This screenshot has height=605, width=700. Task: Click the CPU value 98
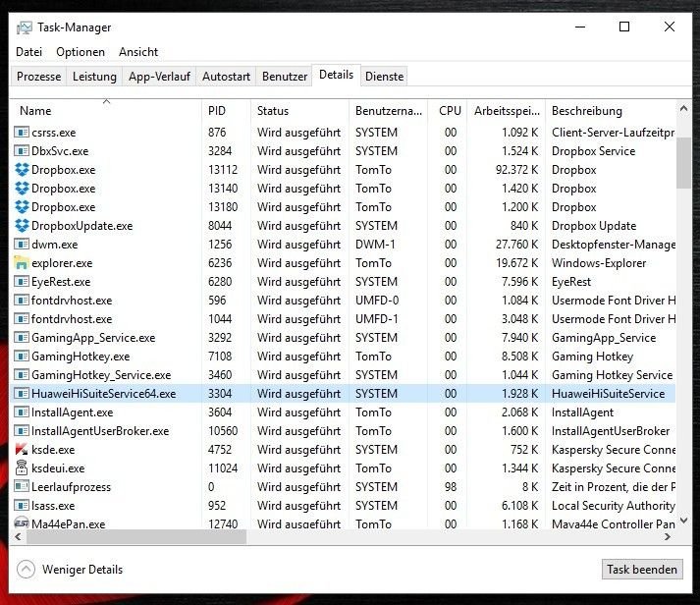451,487
